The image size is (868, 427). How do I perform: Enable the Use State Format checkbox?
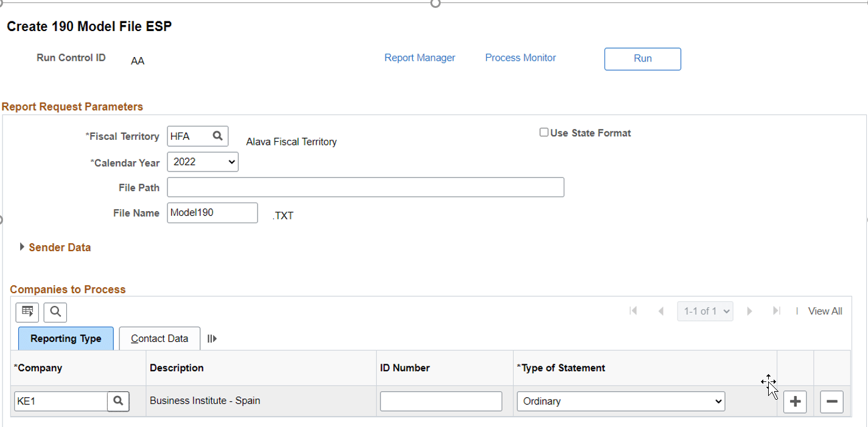544,131
